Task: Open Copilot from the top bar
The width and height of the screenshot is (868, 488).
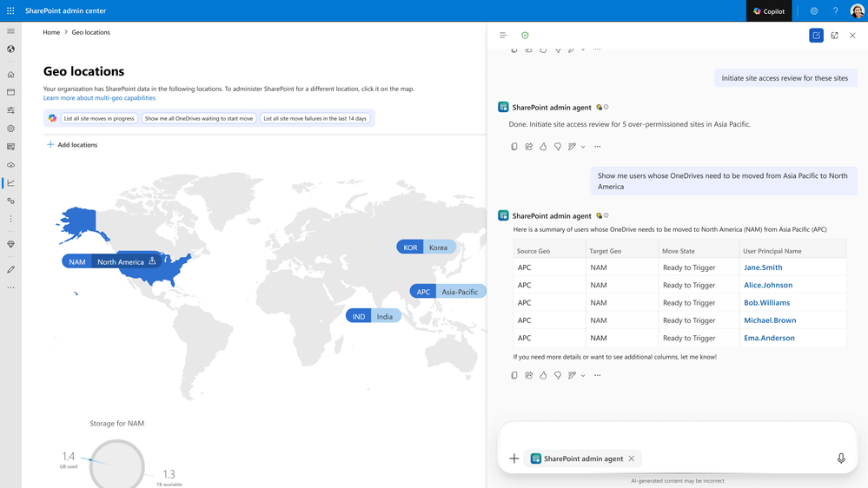Action: [769, 11]
